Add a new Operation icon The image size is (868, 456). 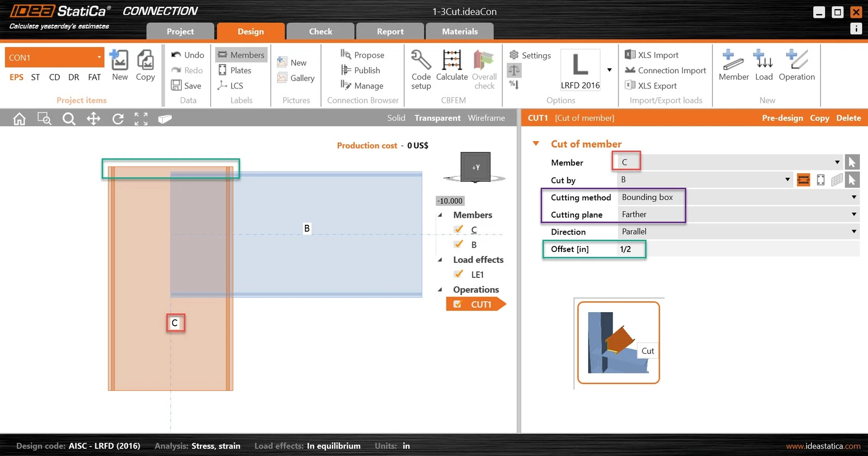[x=796, y=60]
